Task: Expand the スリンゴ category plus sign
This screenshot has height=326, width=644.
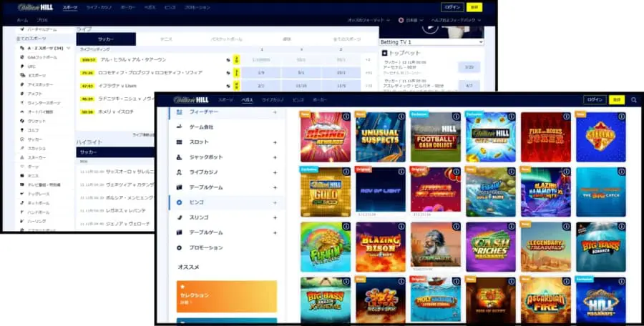Action: (275, 217)
